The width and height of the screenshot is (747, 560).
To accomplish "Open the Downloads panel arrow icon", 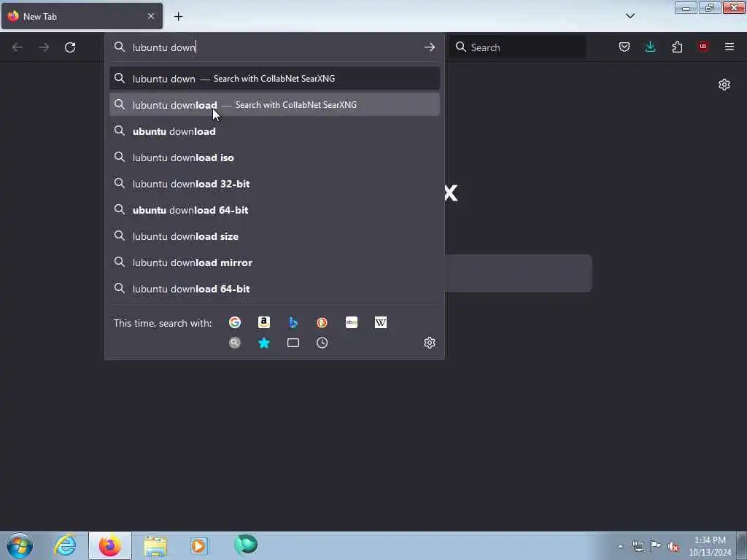I will pyautogui.click(x=650, y=47).
